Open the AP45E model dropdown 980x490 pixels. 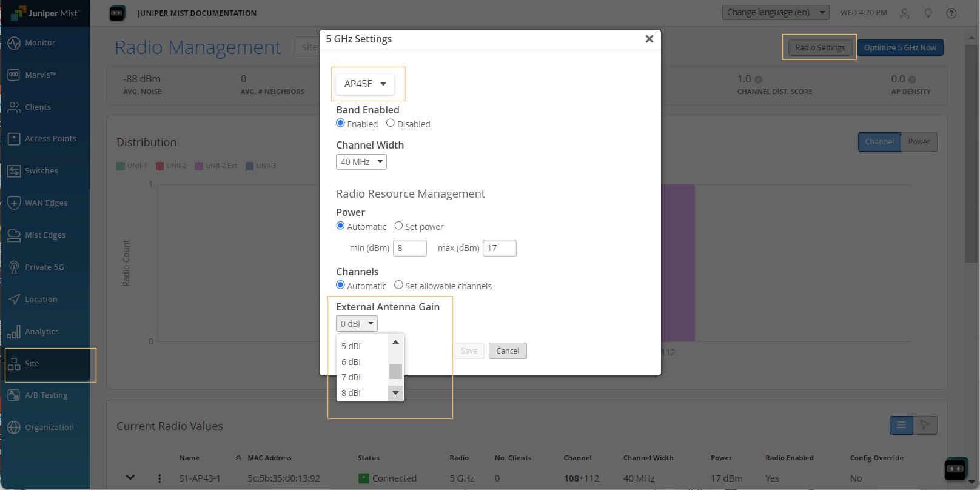click(365, 84)
